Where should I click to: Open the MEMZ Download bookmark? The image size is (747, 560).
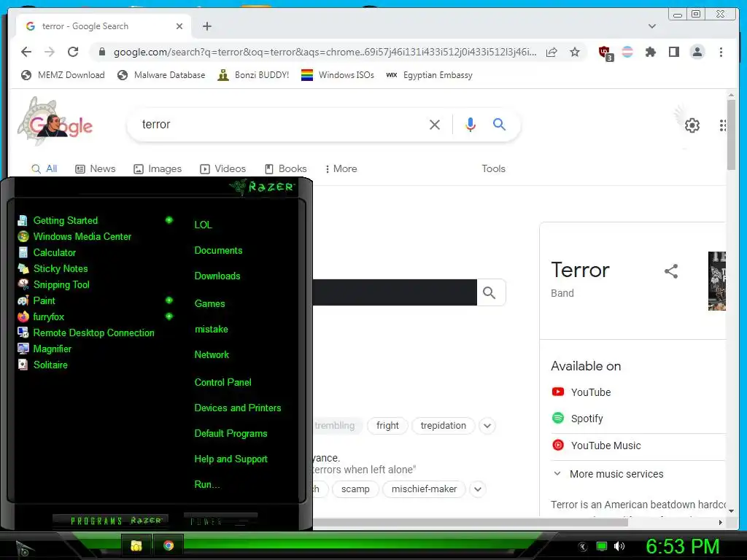point(63,75)
